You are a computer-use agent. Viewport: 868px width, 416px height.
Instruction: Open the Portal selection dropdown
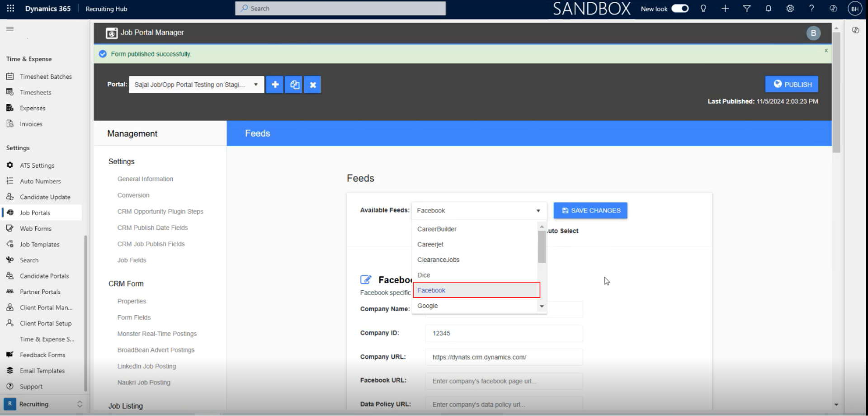tap(197, 85)
